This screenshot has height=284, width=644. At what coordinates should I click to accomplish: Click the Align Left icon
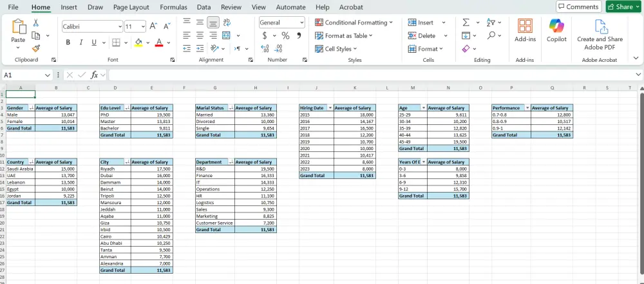pos(187,35)
